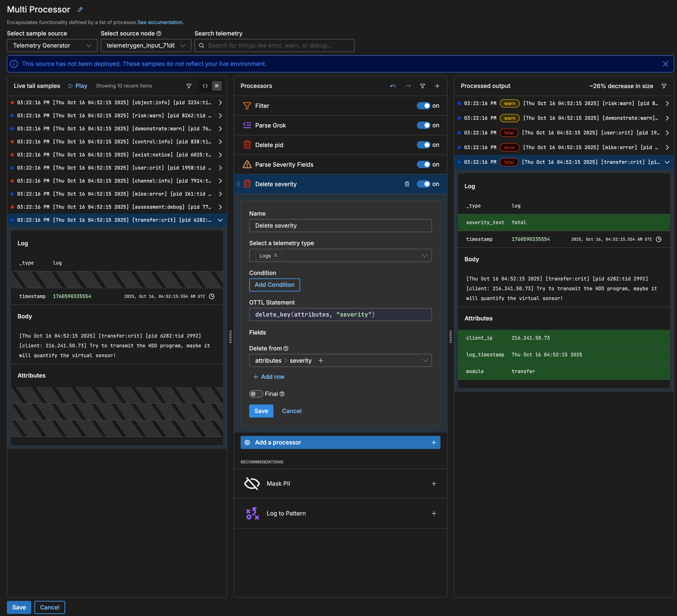Image resolution: width=677 pixels, height=616 pixels.
Task: Click the undo icon in the Processors header
Action: (x=393, y=86)
